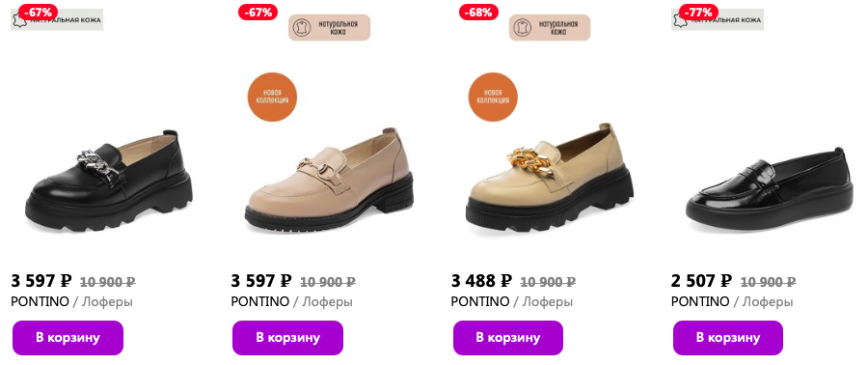Image resolution: width=868 pixels, height=365 pixels.
Task: Click the natural leather badge on the beige loafer
Action: [x=550, y=28]
